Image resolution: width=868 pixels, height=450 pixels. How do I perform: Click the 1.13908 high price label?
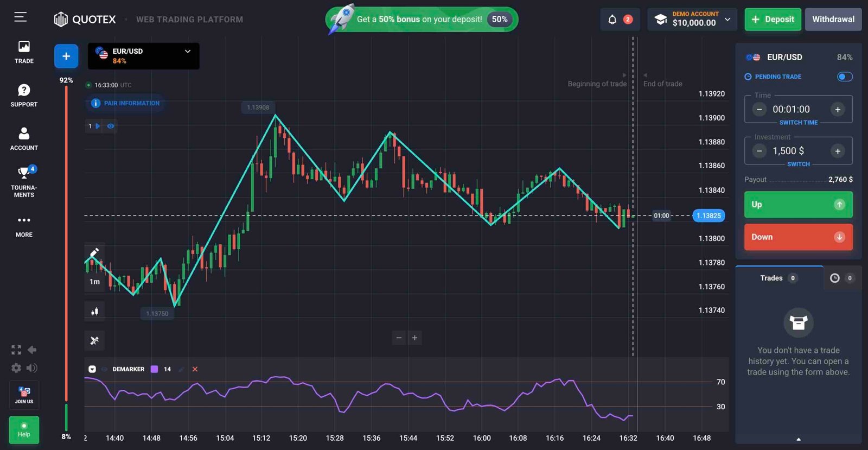pos(258,107)
